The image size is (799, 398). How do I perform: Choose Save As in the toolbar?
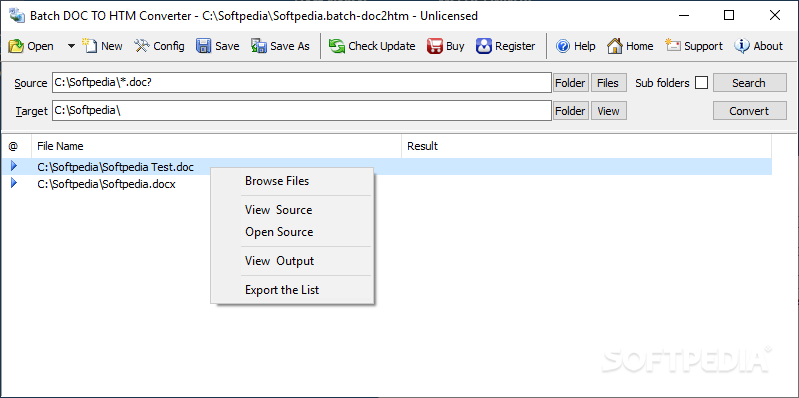click(280, 46)
